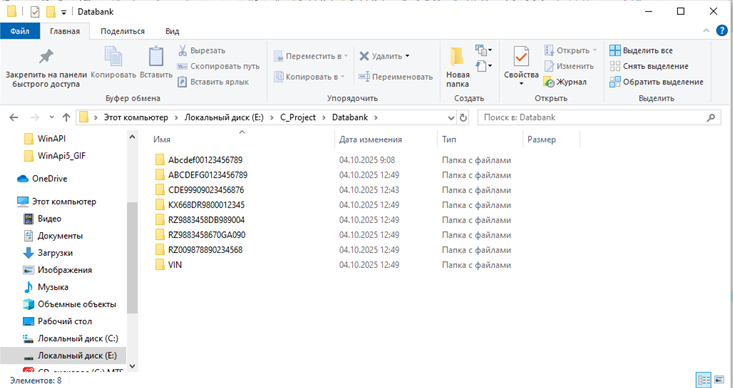Image resolution: width=733 pixels, height=388 pixels.
Task: Switch to the Главная ribbon tab
Action: coord(65,31)
